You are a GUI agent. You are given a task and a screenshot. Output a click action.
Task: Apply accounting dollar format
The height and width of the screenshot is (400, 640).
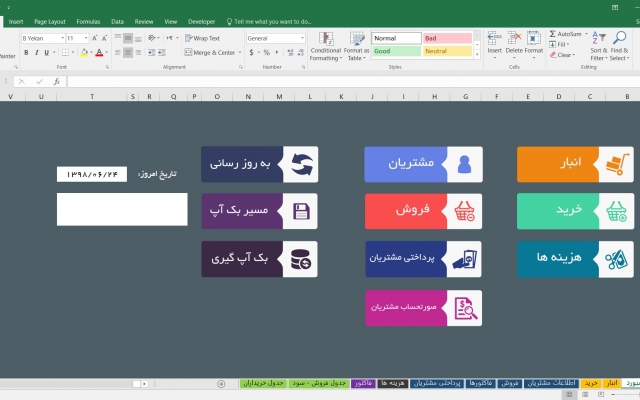pyautogui.click(x=251, y=52)
